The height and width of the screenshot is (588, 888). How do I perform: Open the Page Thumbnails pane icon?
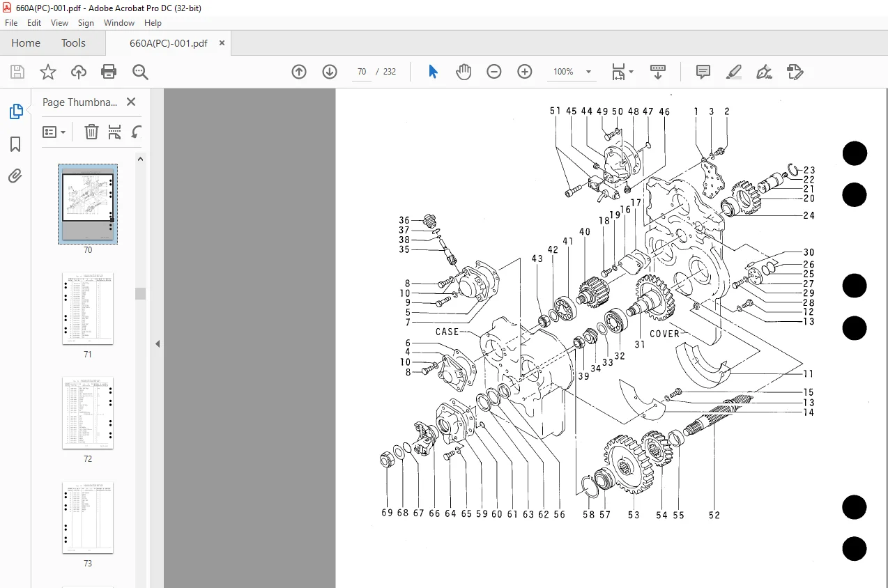(15, 111)
